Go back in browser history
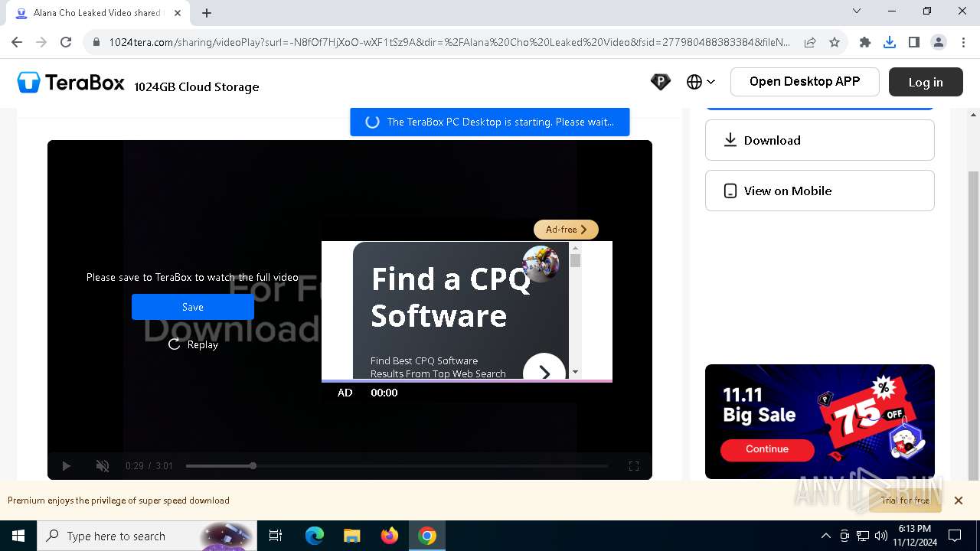Image resolution: width=980 pixels, height=551 pixels. [x=17, y=42]
